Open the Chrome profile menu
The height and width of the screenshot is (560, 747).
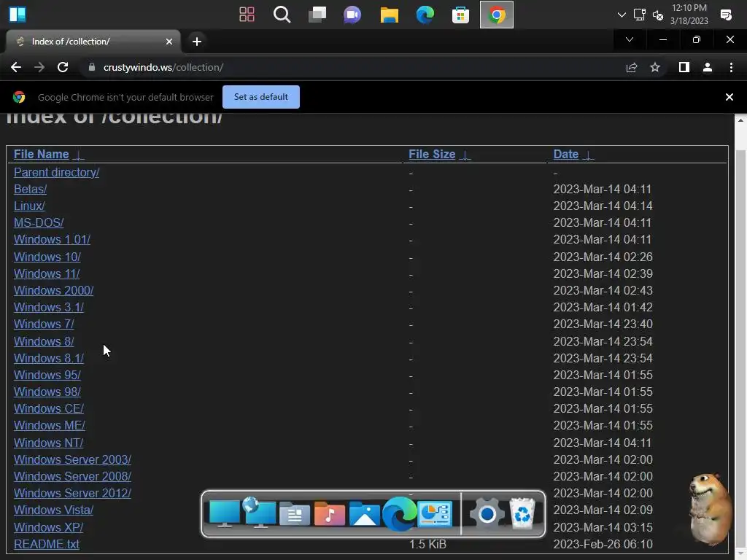pyautogui.click(x=708, y=67)
